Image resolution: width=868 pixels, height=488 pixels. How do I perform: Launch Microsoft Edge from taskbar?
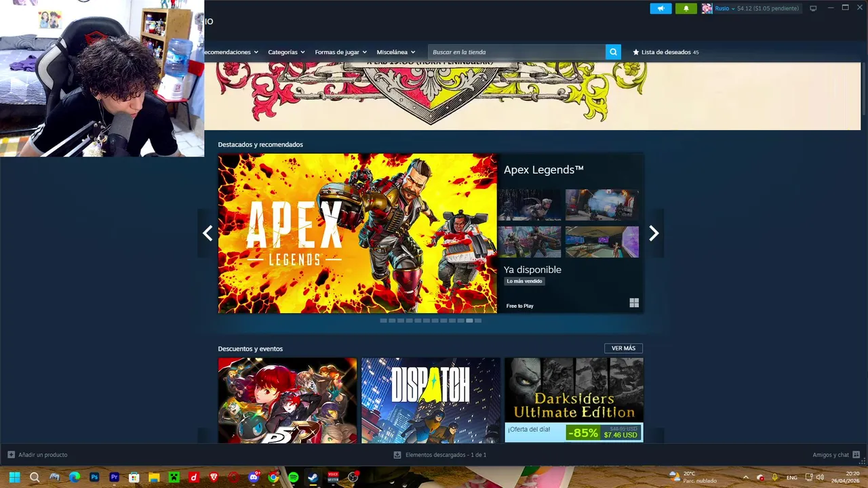tap(75, 477)
